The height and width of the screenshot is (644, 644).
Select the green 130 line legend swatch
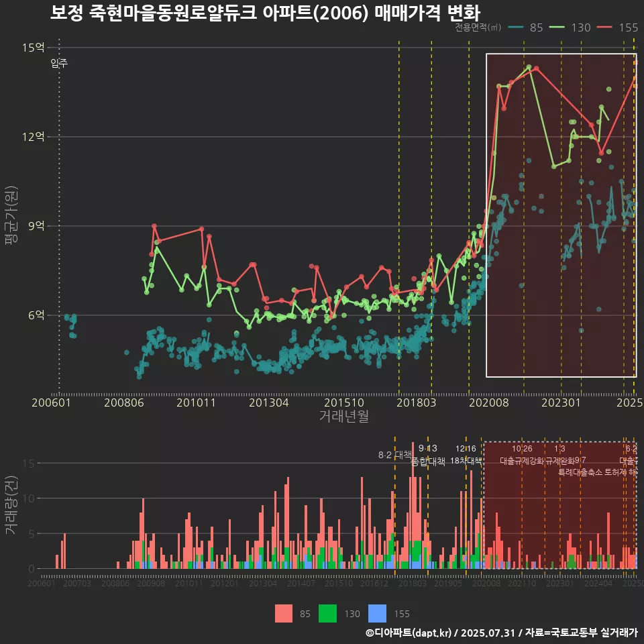557,28
